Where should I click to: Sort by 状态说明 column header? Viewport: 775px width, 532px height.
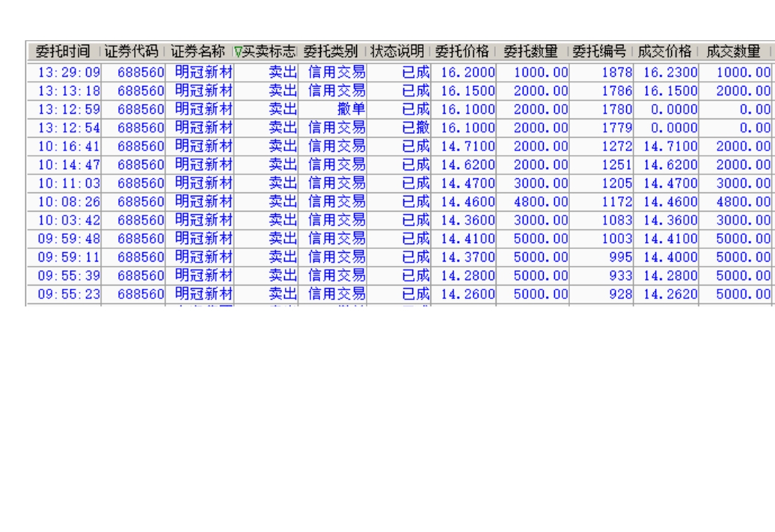[397, 51]
